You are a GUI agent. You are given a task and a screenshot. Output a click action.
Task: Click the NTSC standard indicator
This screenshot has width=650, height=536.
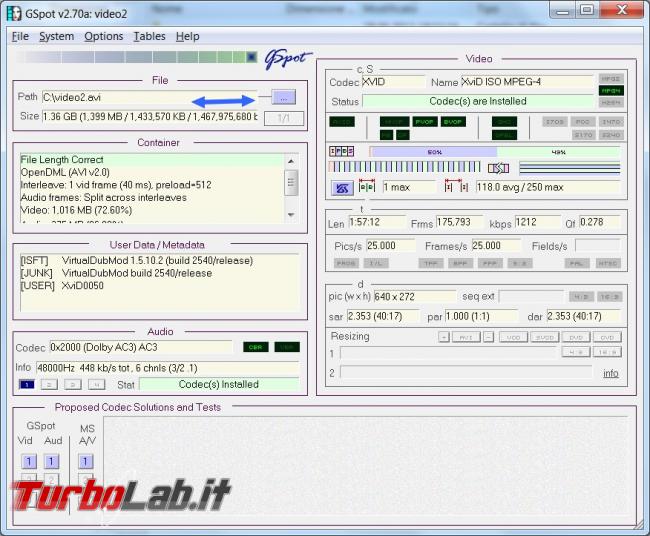tap(608, 263)
